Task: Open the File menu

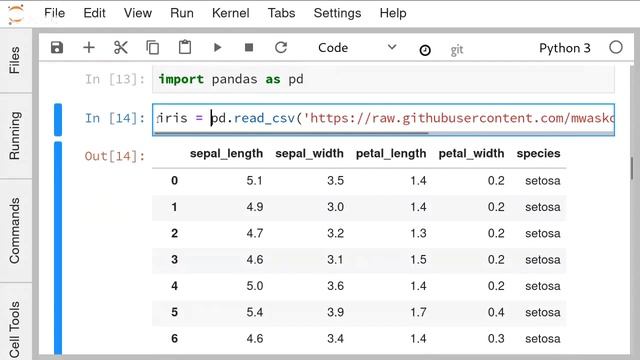Action: tap(54, 13)
